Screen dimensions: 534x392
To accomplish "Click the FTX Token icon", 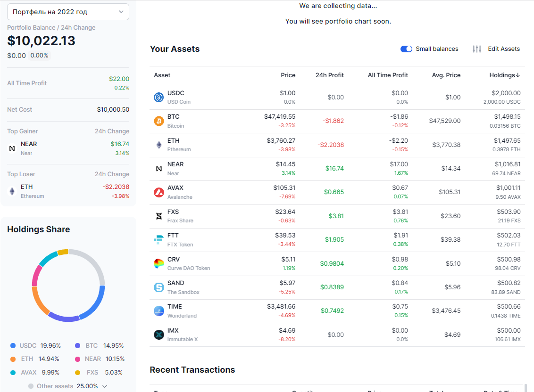I will click(159, 239).
